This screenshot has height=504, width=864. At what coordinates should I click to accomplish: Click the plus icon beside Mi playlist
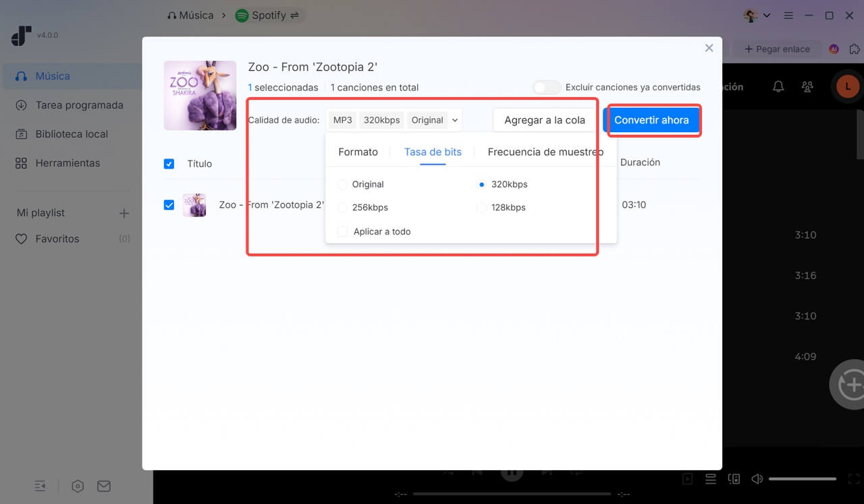124,213
